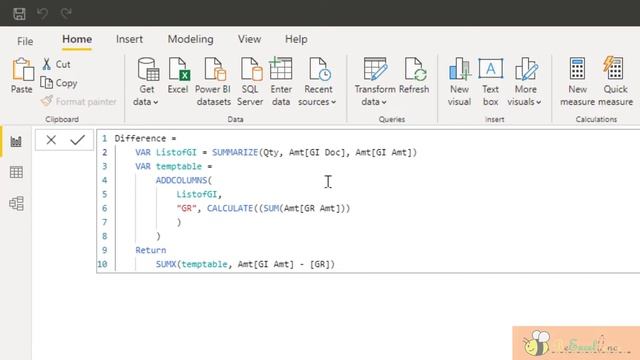Open the Model view in sidebar
The height and width of the screenshot is (360, 640).
pyautogui.click(x=16, y=203)
